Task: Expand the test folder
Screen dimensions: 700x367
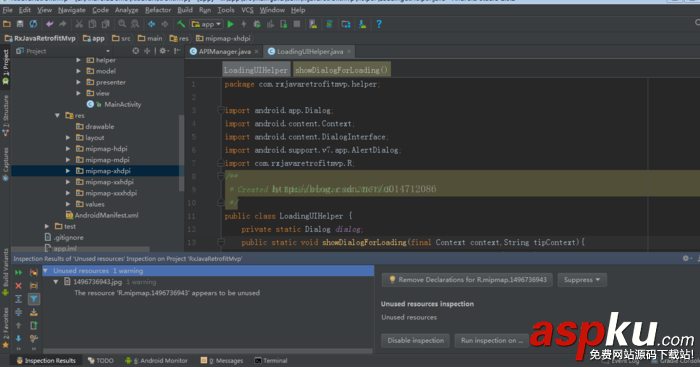Action: pos(46,226)
